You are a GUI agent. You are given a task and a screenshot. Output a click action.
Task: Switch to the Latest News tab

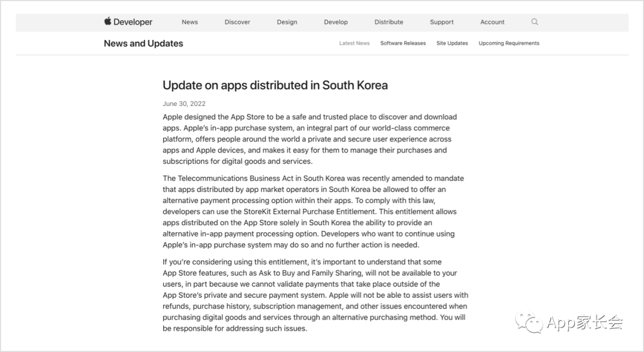[x=354, y=43]
